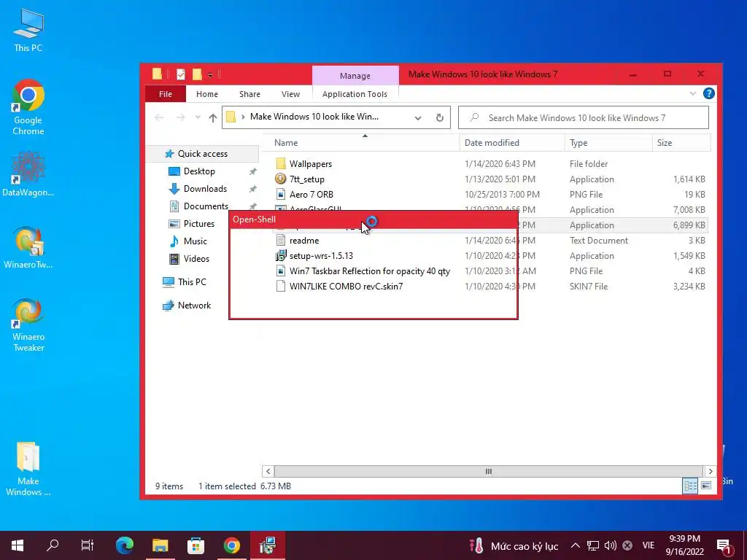Select Videos in navigation pane
This screenshot has width=747, height=560.
(x=196, y=259)
